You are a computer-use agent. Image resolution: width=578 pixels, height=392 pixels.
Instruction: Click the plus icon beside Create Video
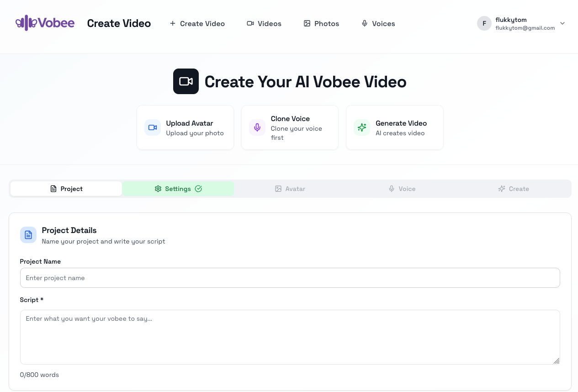(173, 23)
